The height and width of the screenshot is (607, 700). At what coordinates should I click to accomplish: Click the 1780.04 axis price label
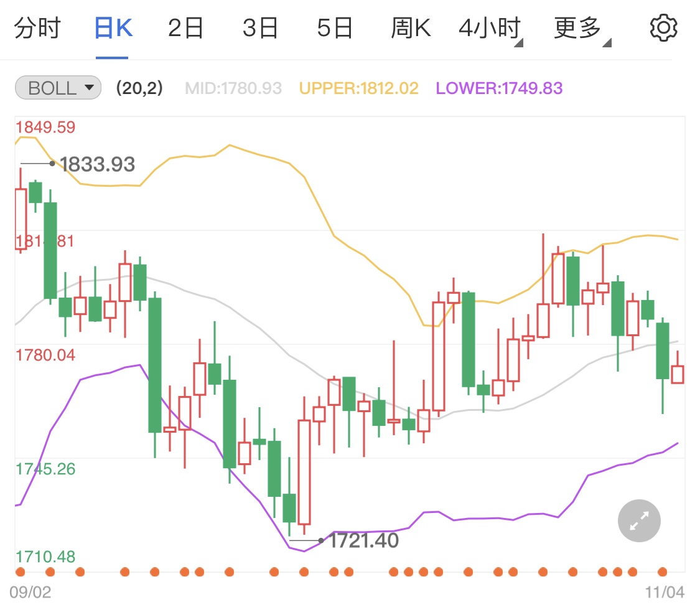click(x=45, y=355)
